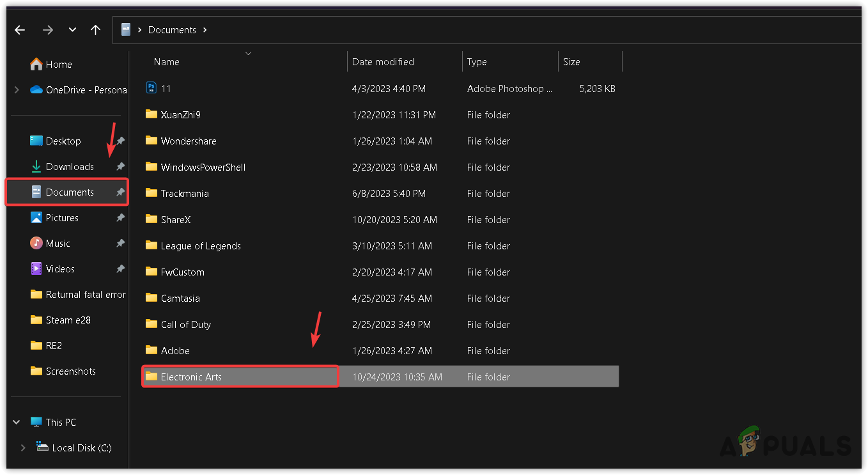Viewport: 868px width, 475px height.
Task: Sort by the Date modified column
Action: pos(383,62)
